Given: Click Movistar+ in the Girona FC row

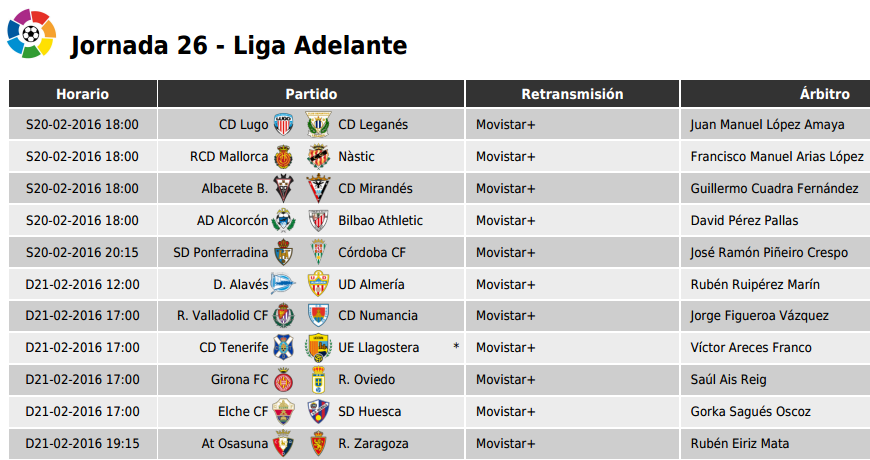Looking at the screenshot, I should [x=505, y=380].
